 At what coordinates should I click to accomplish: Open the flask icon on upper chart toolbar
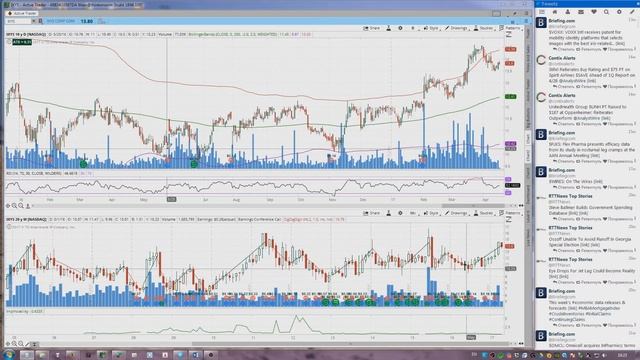click(x=389, y=28)
